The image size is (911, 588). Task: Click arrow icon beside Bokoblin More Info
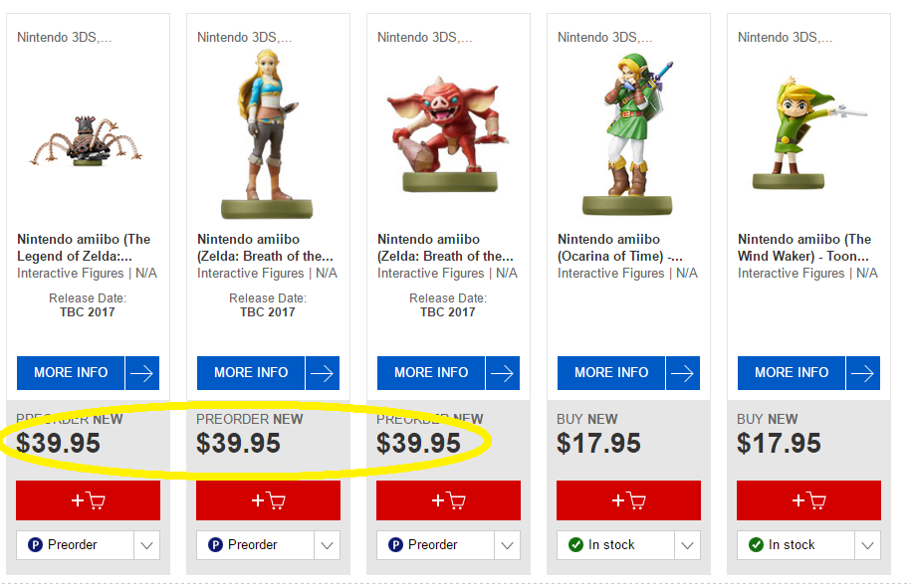[x=503, y=373]
